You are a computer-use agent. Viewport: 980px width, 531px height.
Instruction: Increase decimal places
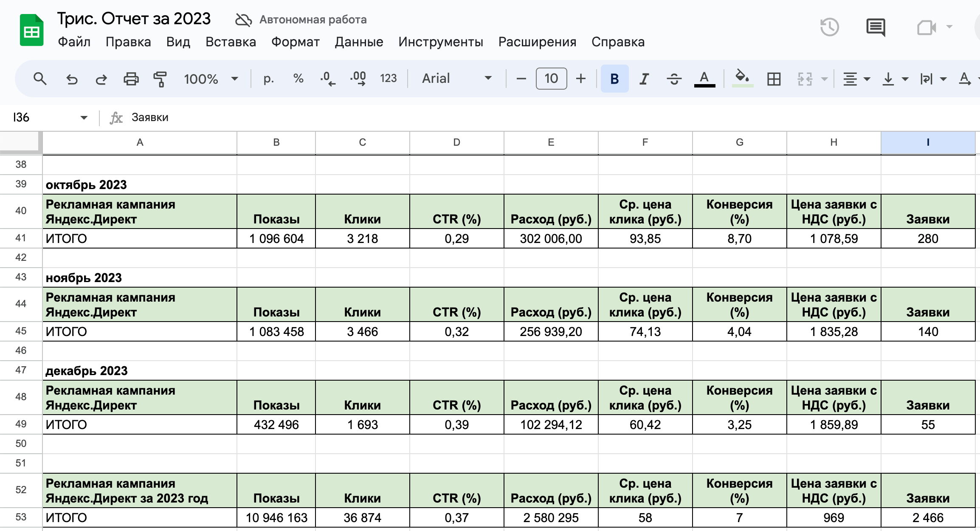[x=358, y=79]
